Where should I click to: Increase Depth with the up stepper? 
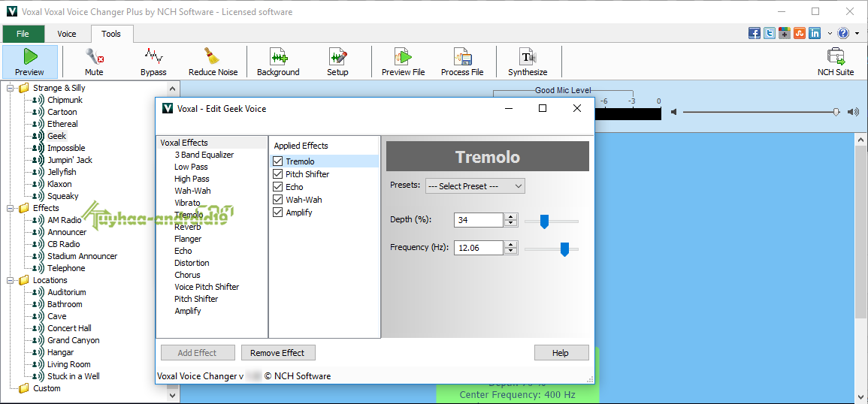511,217
